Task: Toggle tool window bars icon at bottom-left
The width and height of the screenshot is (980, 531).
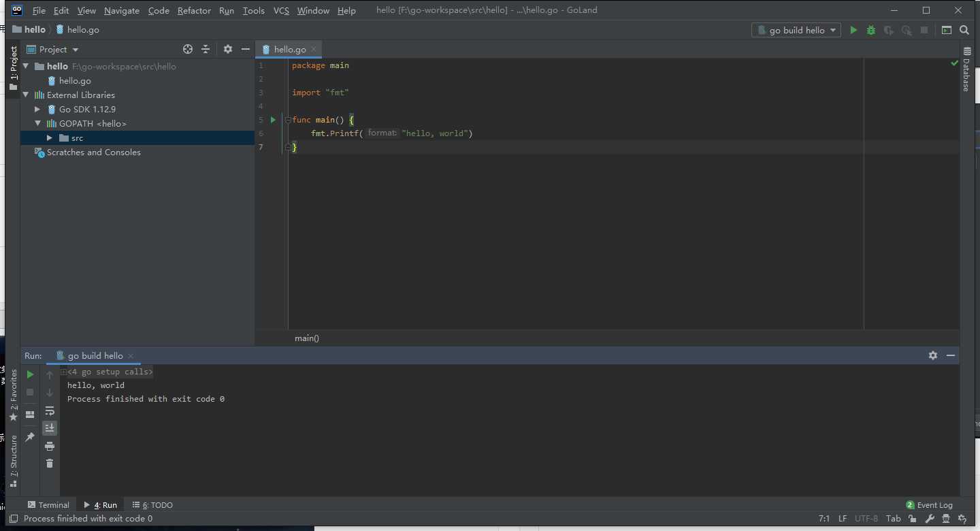Action: click(14, 519)
